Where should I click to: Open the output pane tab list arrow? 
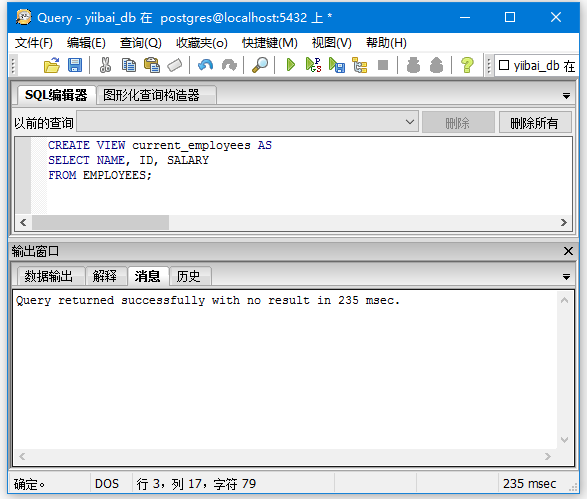pos(566,277)
